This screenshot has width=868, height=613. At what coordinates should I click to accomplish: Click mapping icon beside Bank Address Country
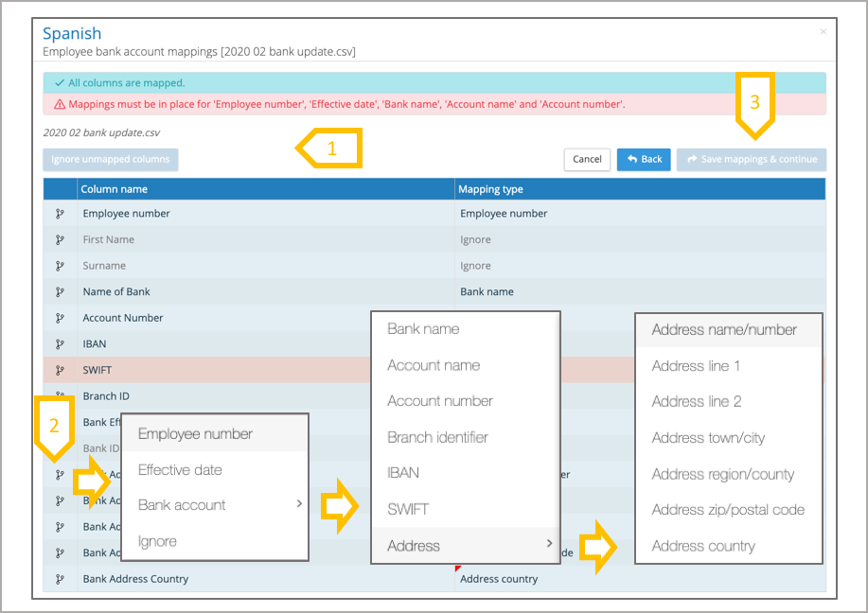(60, 579)
